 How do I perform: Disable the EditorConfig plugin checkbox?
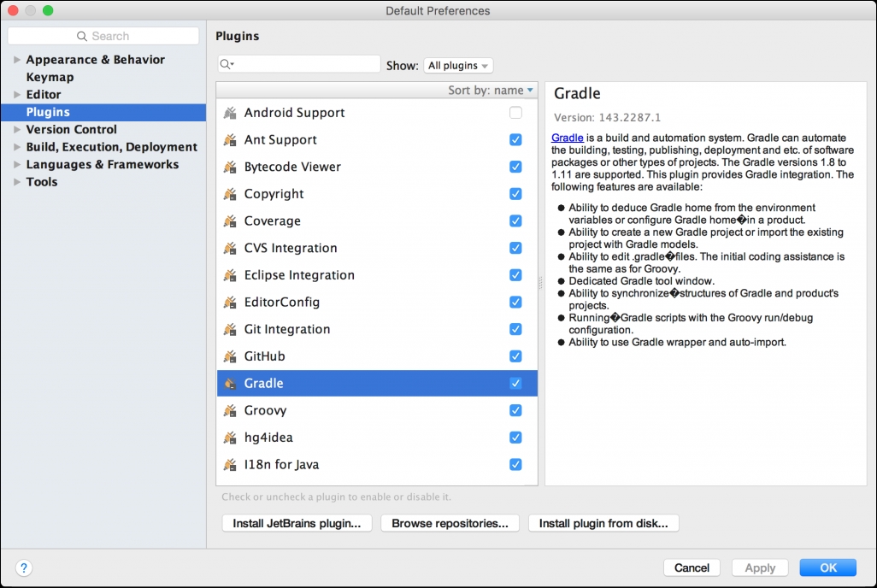coord(515,302)
